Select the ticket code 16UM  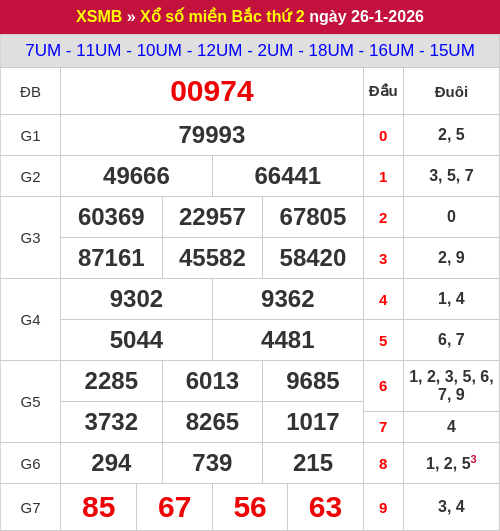(x=391, y=50)
